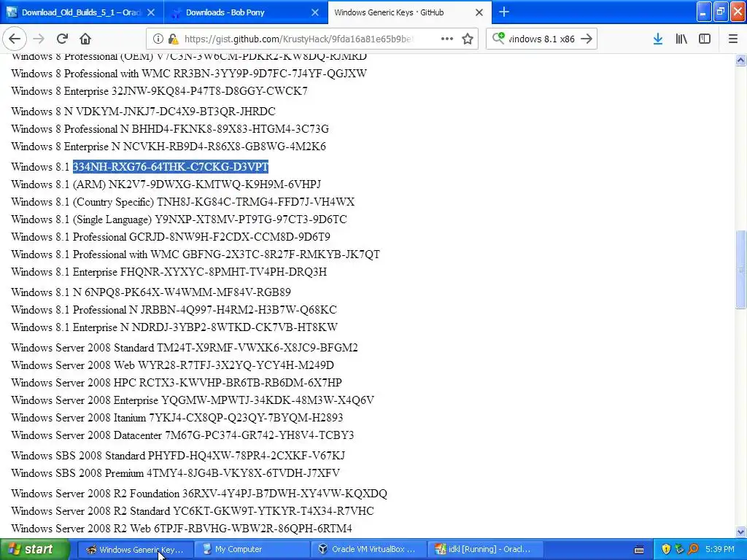Click highlighted key 334NH-RXG76-64THK-C7CKG-D3VPT

tap(171, 167)
